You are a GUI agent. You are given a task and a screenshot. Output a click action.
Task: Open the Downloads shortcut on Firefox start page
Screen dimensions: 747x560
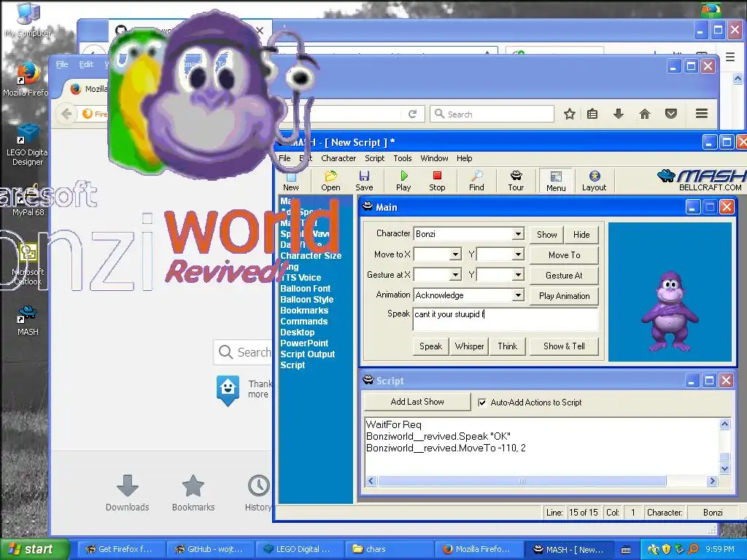point(127,493)
